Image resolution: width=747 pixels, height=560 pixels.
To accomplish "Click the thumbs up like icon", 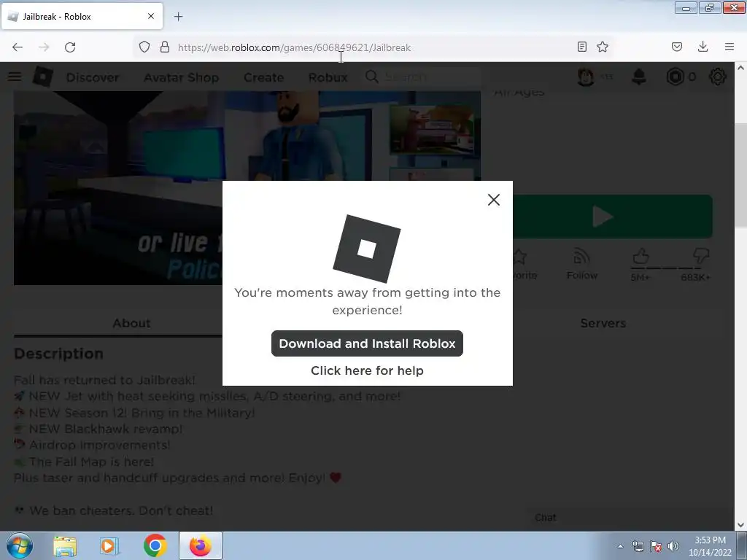I will click(640, 257).
